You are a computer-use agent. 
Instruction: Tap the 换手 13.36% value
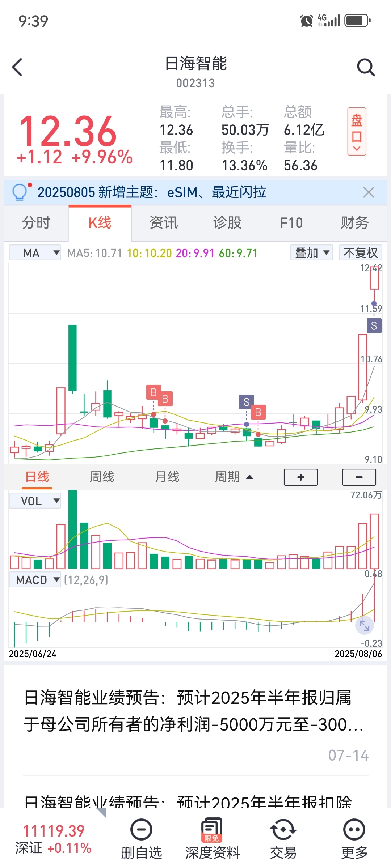tap(244, 166)
